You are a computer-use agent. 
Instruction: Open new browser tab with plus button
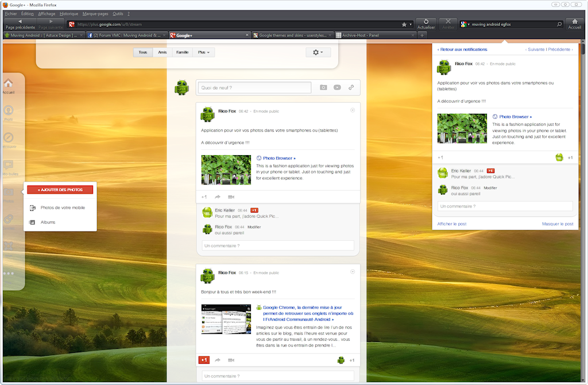[422, 35]
